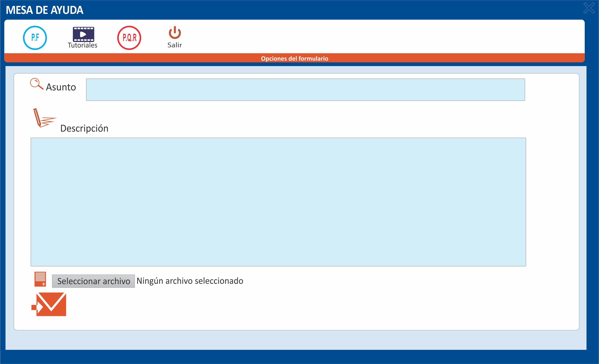Image resolution: width=599 pixels, height=364 pixels.
Task: Click the Ningún archivo seleccionado text
Action: (x=190, y=281)
